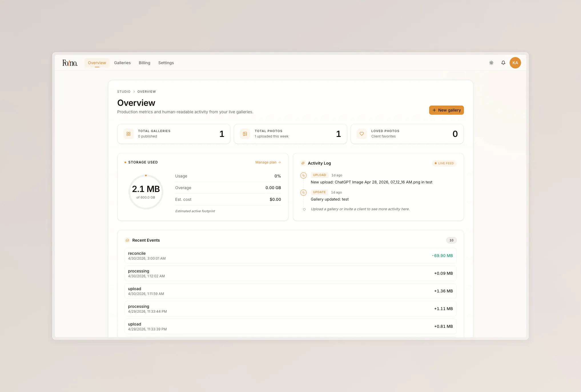581x392 pixels.
Task: Click the Usage 0% row
Action: point(228,176)
